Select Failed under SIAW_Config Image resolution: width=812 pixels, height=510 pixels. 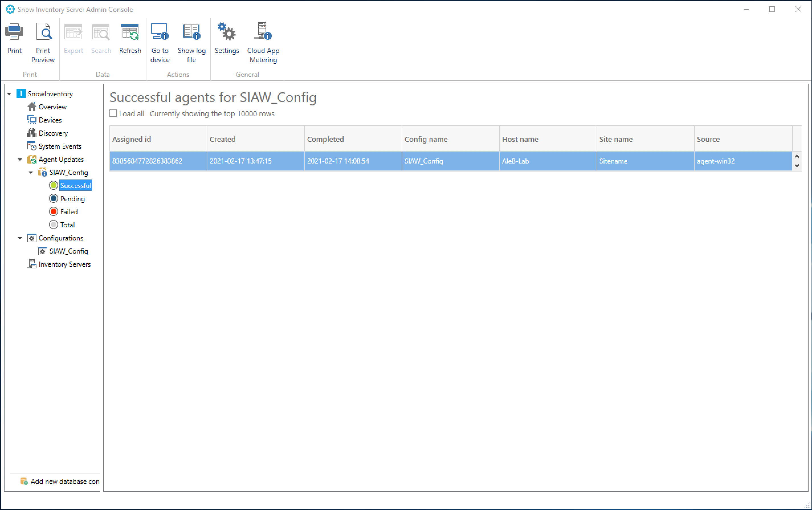[69, 212]
